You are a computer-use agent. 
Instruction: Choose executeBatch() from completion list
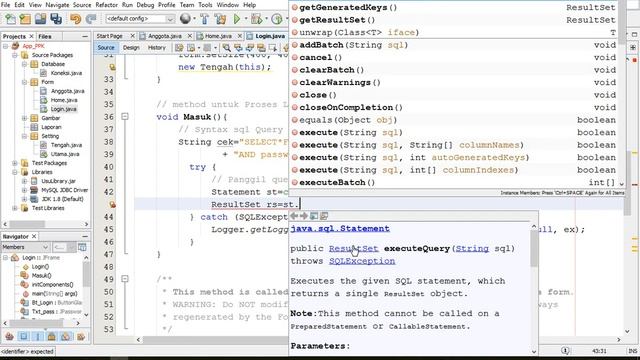click(x=453, y=182)
